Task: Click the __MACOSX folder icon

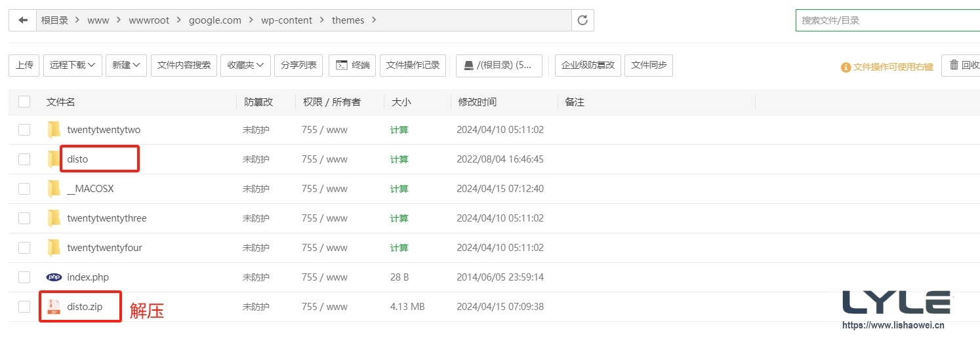Action: tap(54, 189)
